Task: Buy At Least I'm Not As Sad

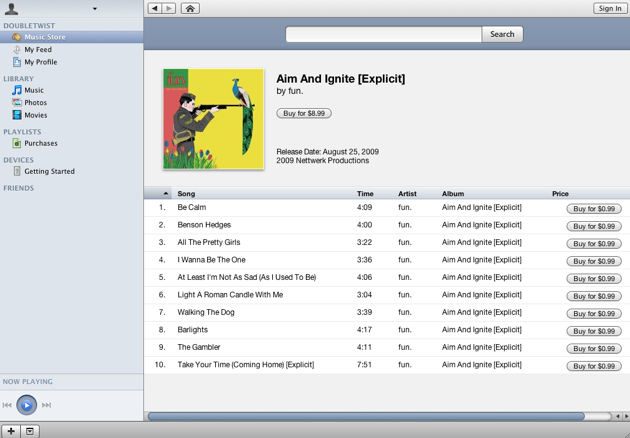Action: 594,278
